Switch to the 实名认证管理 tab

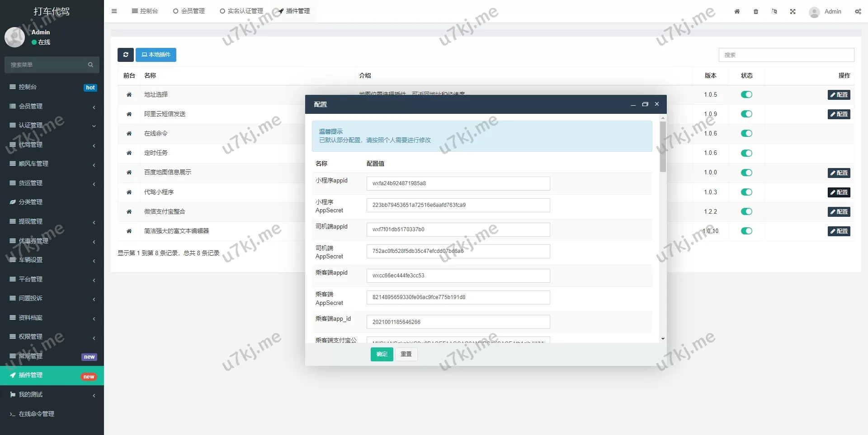click(241, 11)
